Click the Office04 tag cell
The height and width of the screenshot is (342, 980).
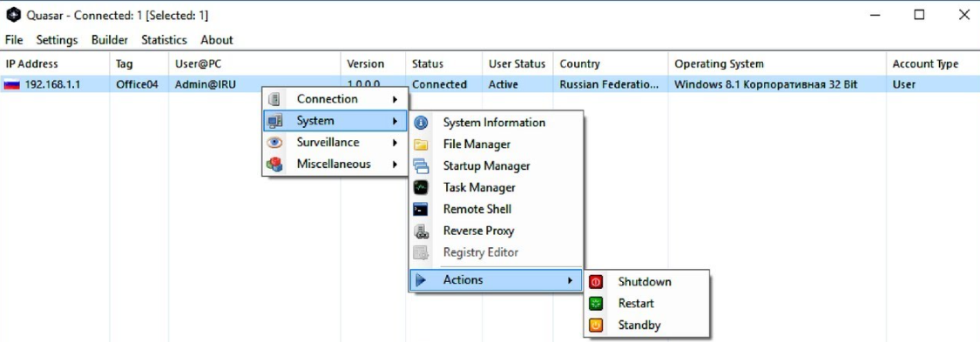pyautogui.click(x=137, y=85)
